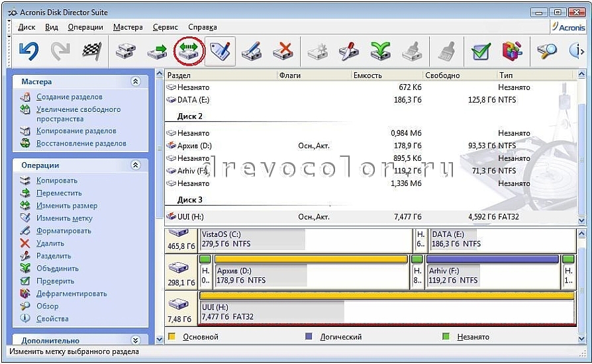Click the Undo toolbar icon
592x364 pixels.
[x=28, y=51]
